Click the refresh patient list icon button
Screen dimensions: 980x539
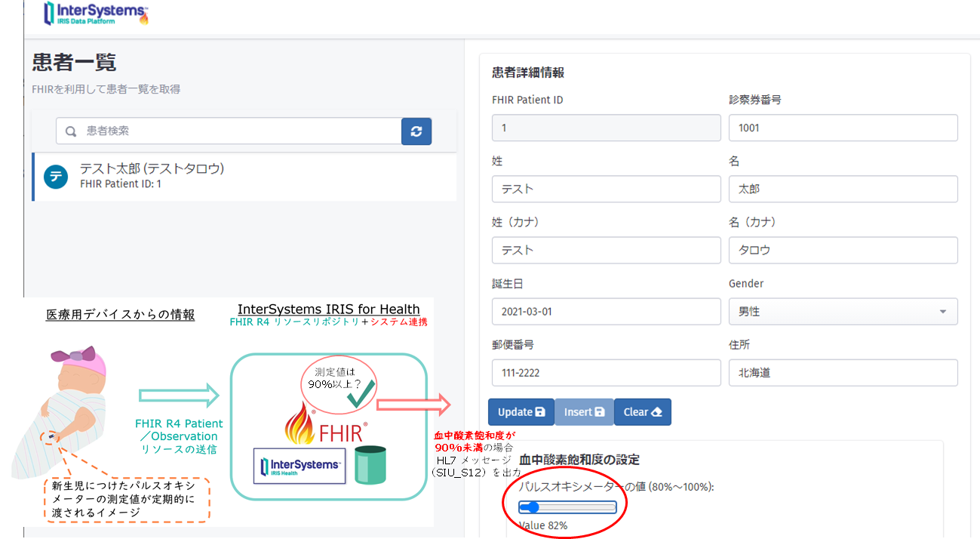coord(416,131)
